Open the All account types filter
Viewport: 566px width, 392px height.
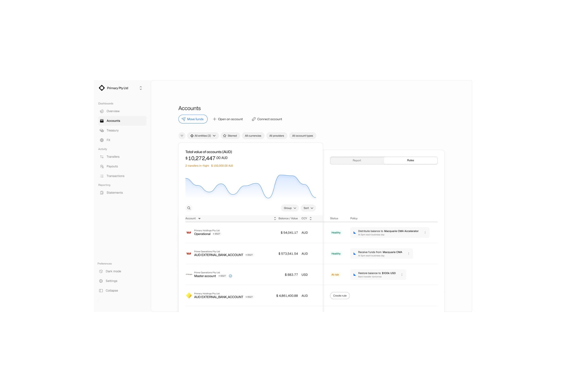[x=302, y=136]
